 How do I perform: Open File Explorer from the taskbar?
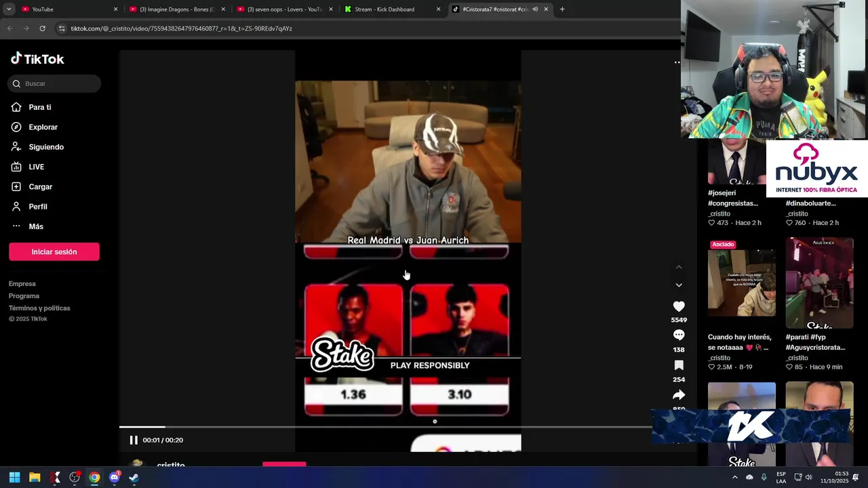pos(35,477)
